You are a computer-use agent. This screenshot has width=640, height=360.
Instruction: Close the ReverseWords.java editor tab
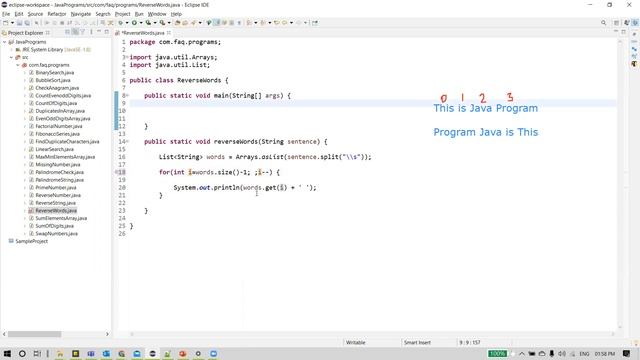(169, 33)
